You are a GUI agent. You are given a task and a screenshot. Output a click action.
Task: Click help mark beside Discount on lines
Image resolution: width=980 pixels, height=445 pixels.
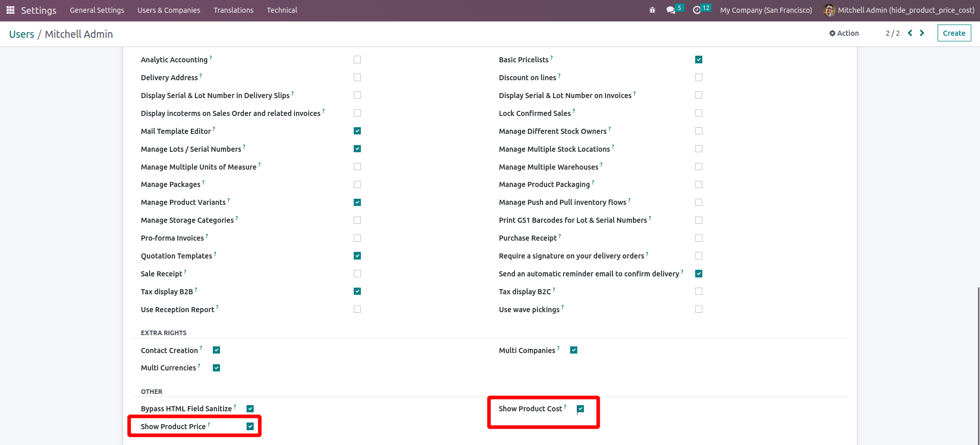(x=559, y=75)
